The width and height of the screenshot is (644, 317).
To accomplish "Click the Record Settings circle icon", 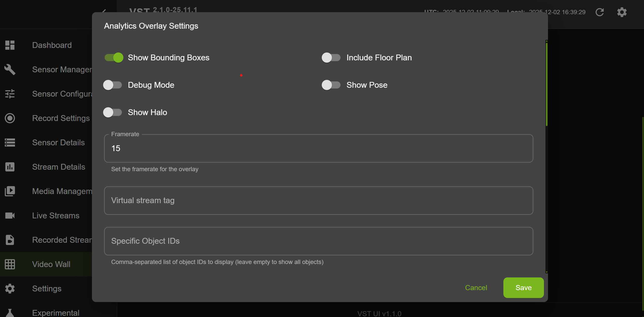I will pyautogui.click(x=10, y=118).
